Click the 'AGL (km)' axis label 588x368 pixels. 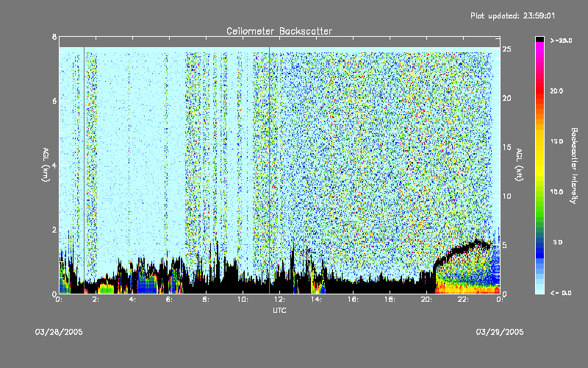tap(46, 164)
